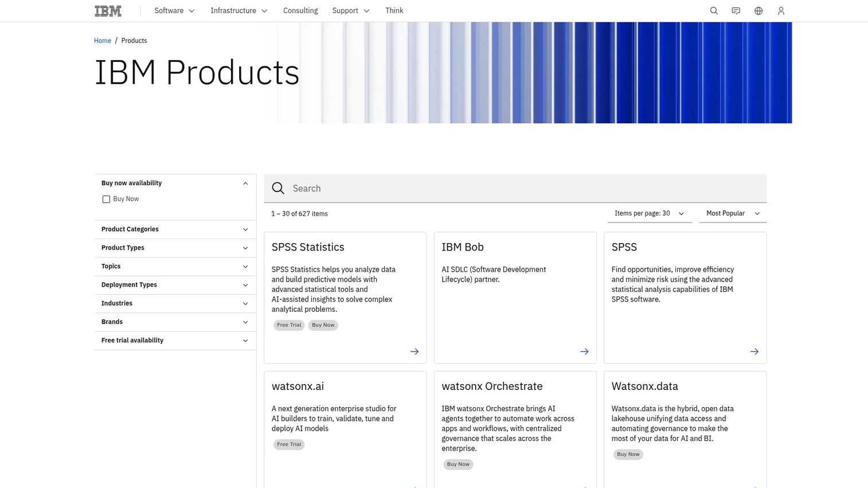
Task: Go to Home breadcrumb link
Action: coord(103,41)
